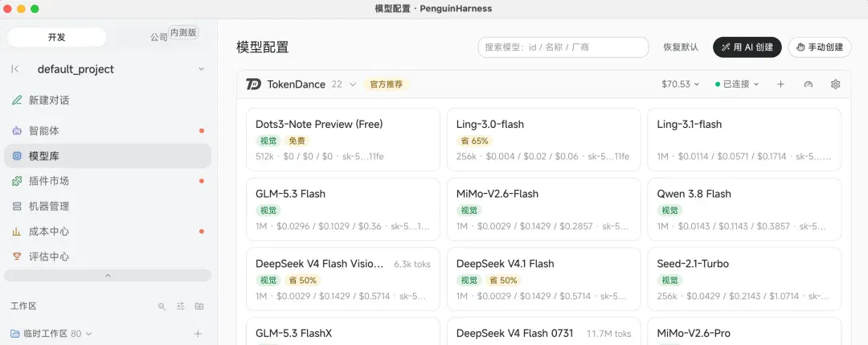Open the GLM-5.3 Flash model card

point(342,209)
